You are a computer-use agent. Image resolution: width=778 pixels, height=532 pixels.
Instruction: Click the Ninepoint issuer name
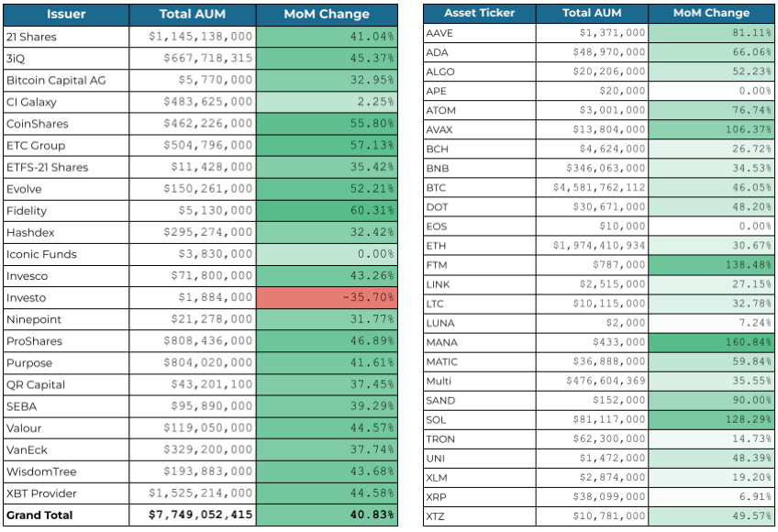tap(66, 319)
